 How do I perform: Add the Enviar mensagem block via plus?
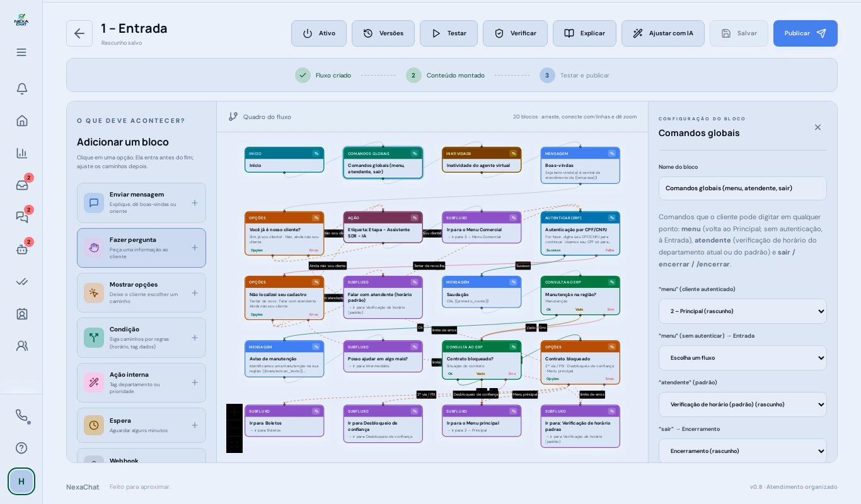(195, 203)
